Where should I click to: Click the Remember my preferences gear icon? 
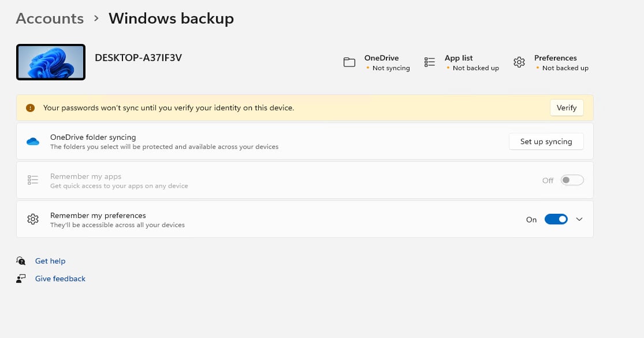coord(33,219)
